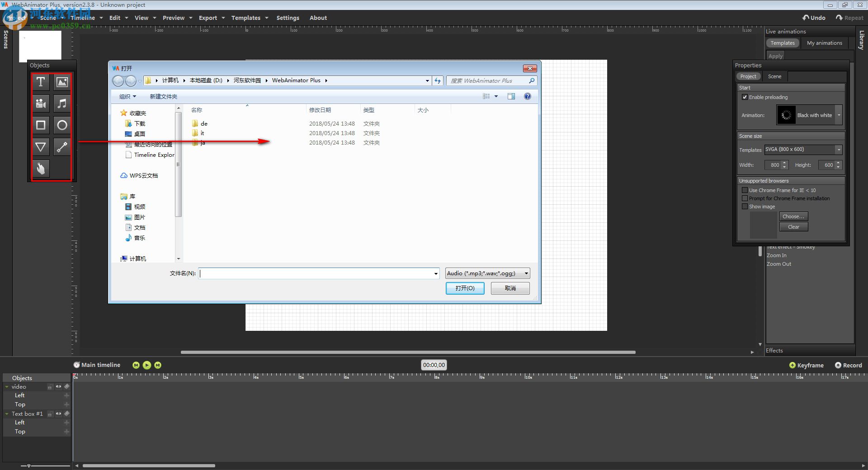Click the 打开(O) button in dialog

click(465, 288)
